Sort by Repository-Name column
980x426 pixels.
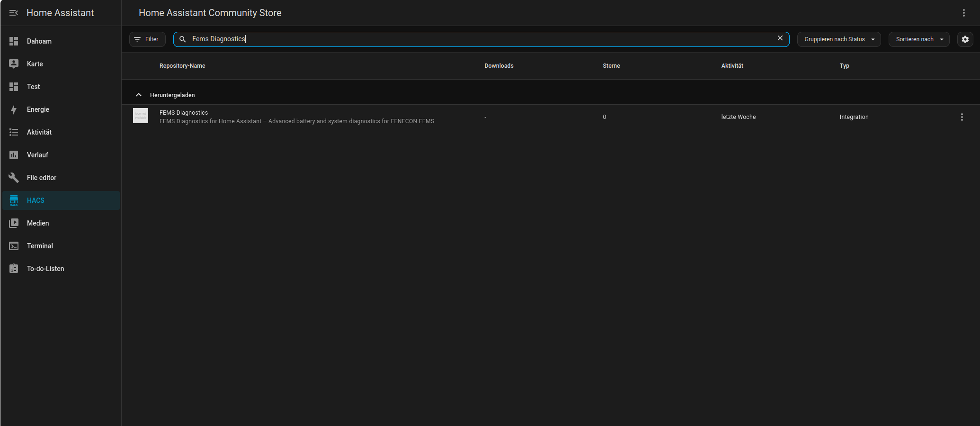182,66
